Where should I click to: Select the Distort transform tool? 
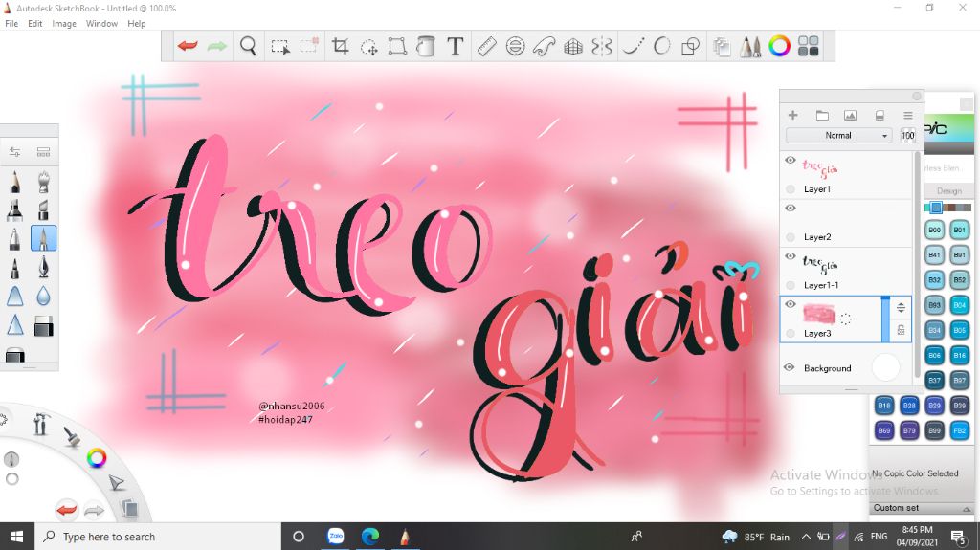point(397,46)
